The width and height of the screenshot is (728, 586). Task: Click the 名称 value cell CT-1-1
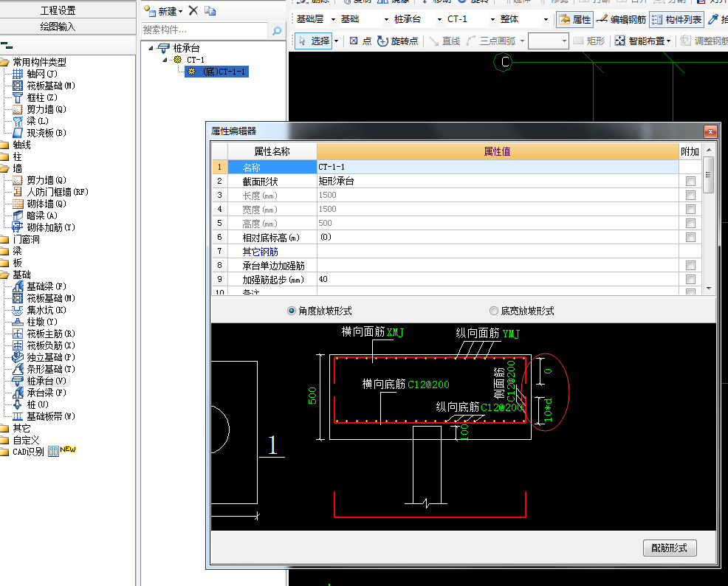pyautogui.click(x=497, y=167)
